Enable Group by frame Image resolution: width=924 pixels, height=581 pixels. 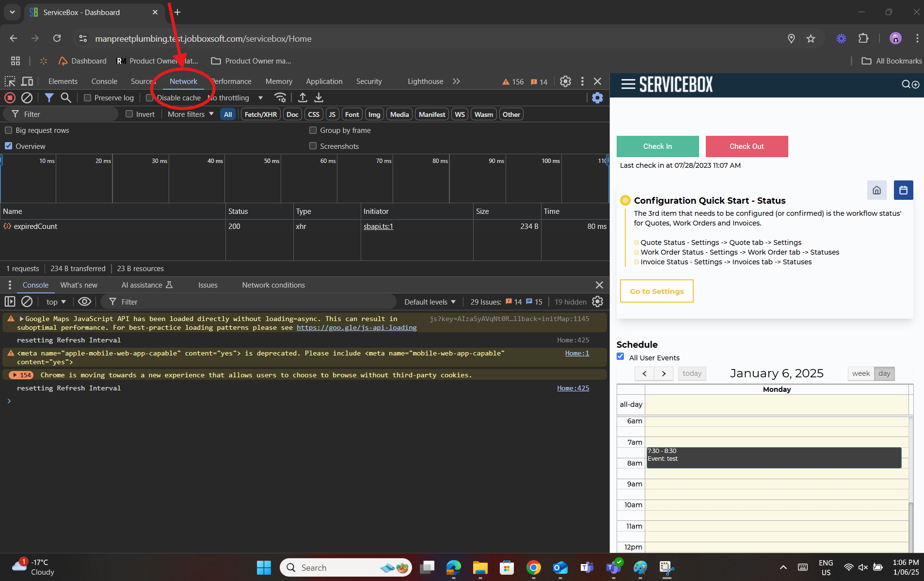(x=313, y=130)
